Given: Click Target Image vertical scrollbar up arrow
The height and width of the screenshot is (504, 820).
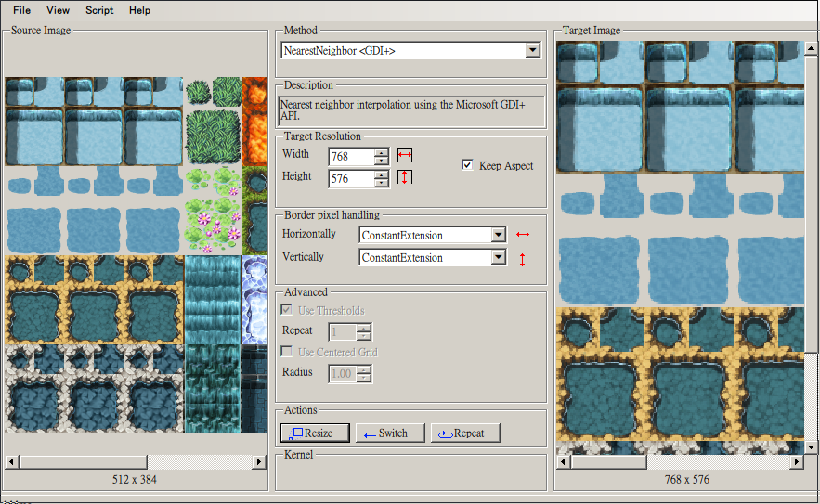Looking at the screenshot, I should (x=811, y=48).
